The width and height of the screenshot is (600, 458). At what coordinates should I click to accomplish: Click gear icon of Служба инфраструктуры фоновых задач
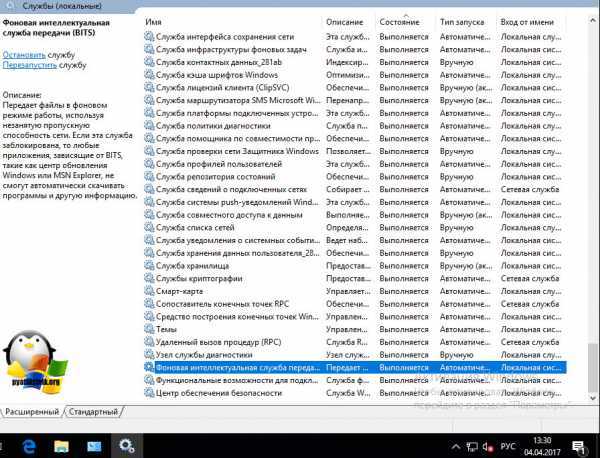(x=149, y=49)
